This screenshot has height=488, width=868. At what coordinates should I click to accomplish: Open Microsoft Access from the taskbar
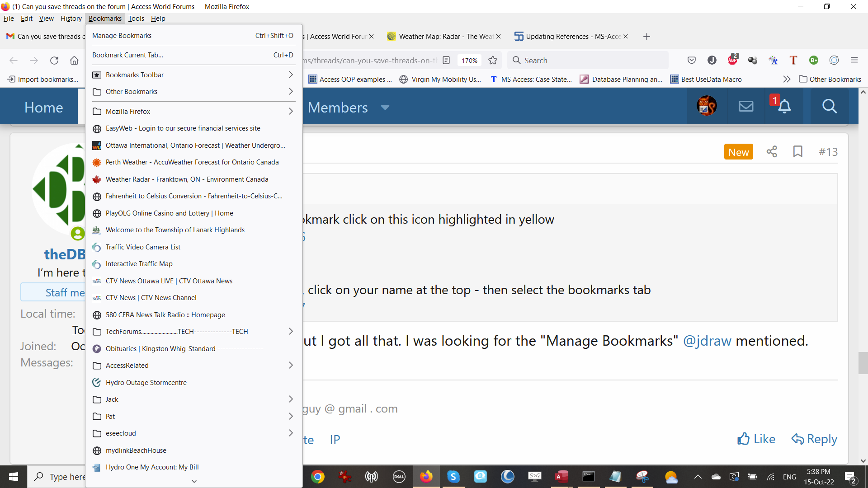pyautogui.click(x=561, y=477)
